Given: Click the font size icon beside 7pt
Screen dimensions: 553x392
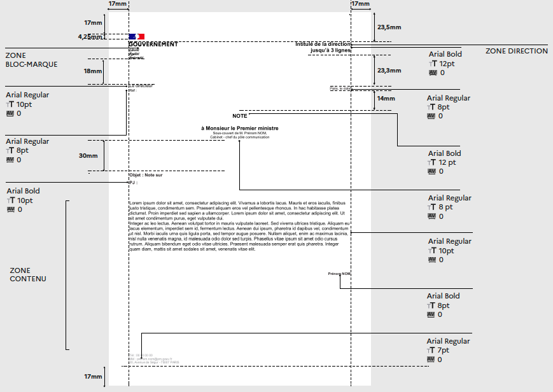Looking at the screenshot, I should pos(431,351).
